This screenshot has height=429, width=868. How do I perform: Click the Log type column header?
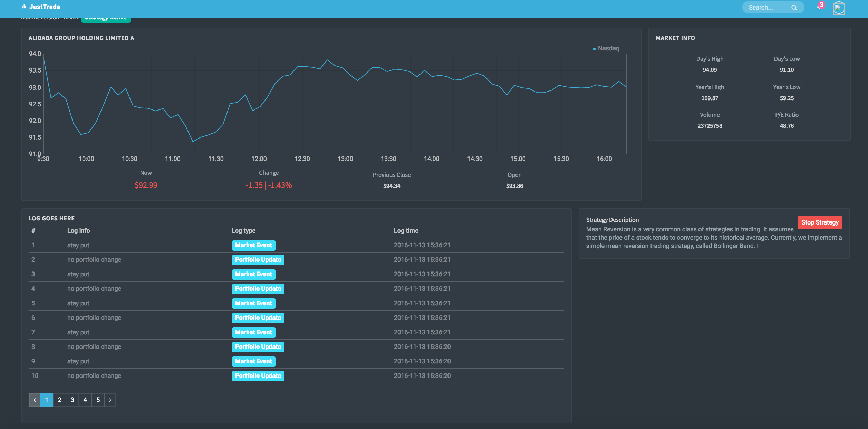coord(243,231)
